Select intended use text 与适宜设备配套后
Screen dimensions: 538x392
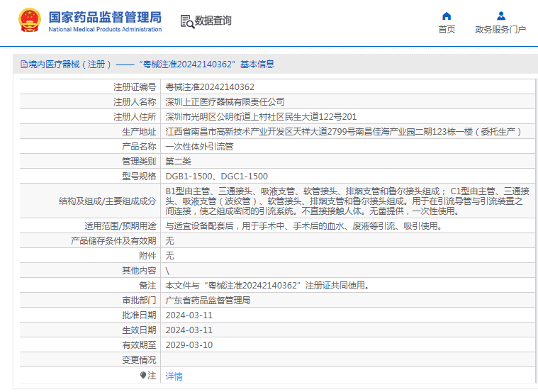(x=303, y=226)
